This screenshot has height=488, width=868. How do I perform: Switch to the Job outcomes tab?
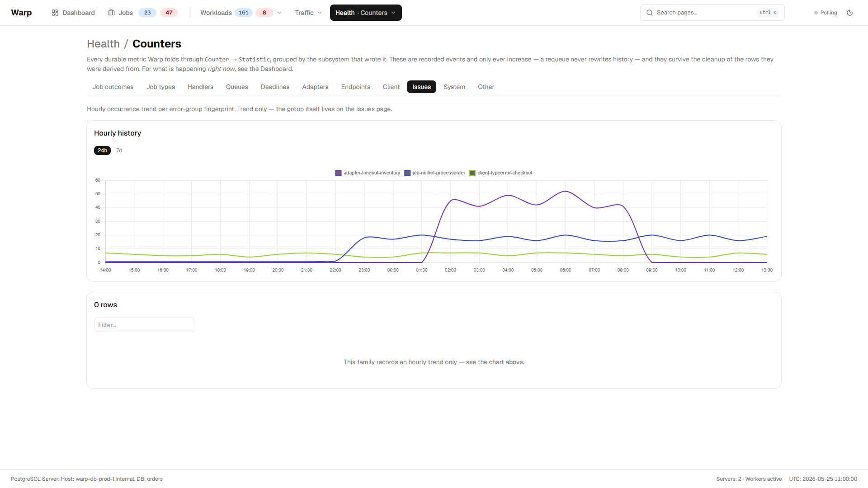[113, 87]
